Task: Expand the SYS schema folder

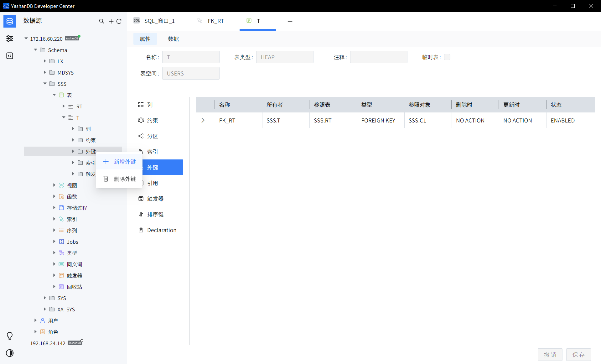Action: [45, 298]
